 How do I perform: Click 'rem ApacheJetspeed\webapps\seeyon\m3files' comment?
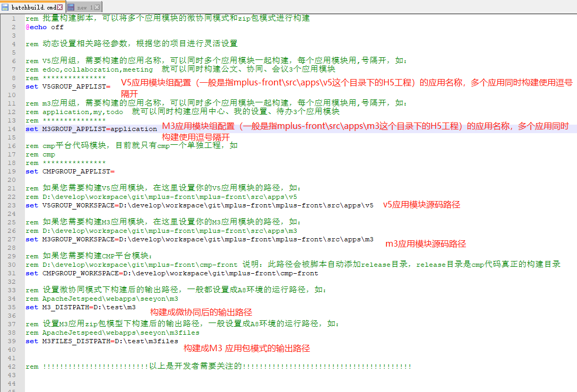coord(113,333)
